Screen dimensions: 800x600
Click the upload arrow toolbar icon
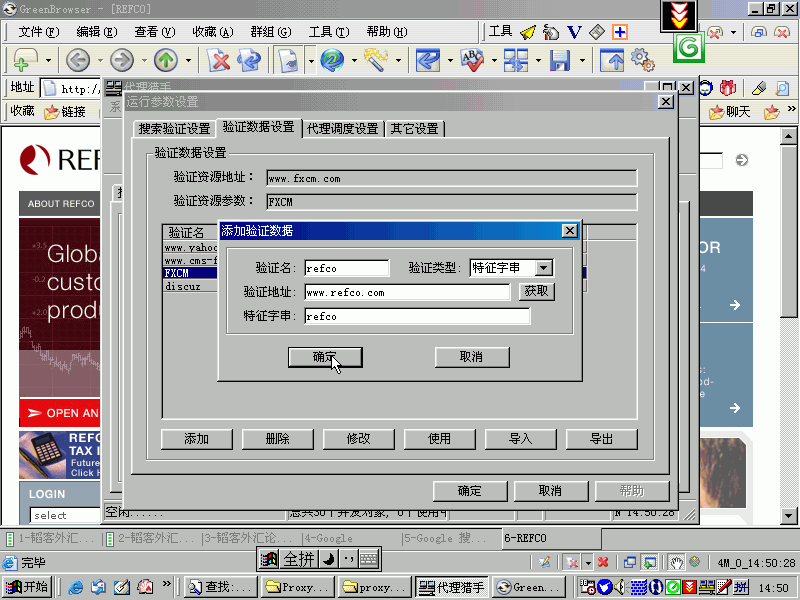(612, 60)
